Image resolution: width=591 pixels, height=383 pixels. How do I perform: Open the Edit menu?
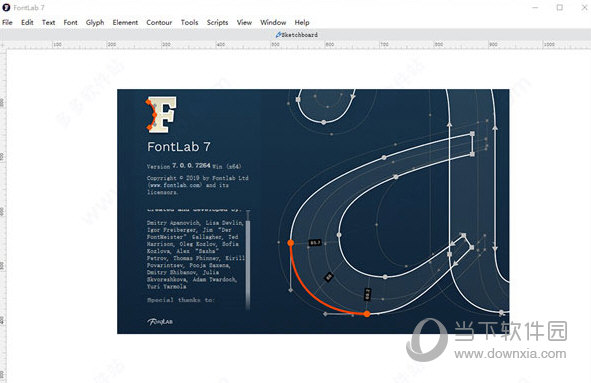(27, 23)
